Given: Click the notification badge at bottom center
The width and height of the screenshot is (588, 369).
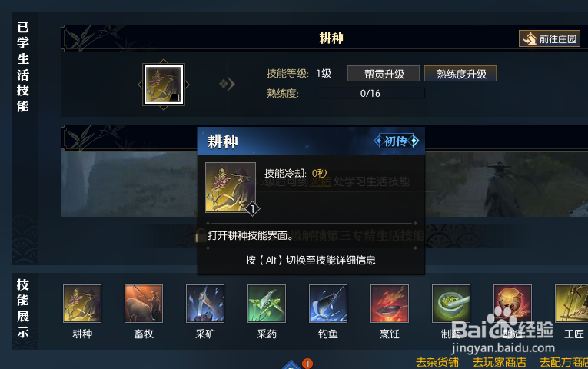Looking at the screenshot, I should 307,364.
